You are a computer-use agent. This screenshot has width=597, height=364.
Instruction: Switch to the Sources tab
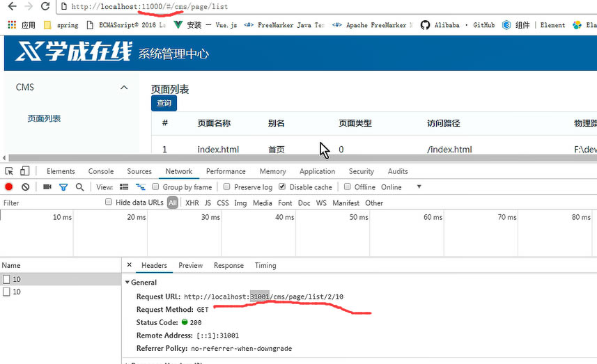pos(139,171)
